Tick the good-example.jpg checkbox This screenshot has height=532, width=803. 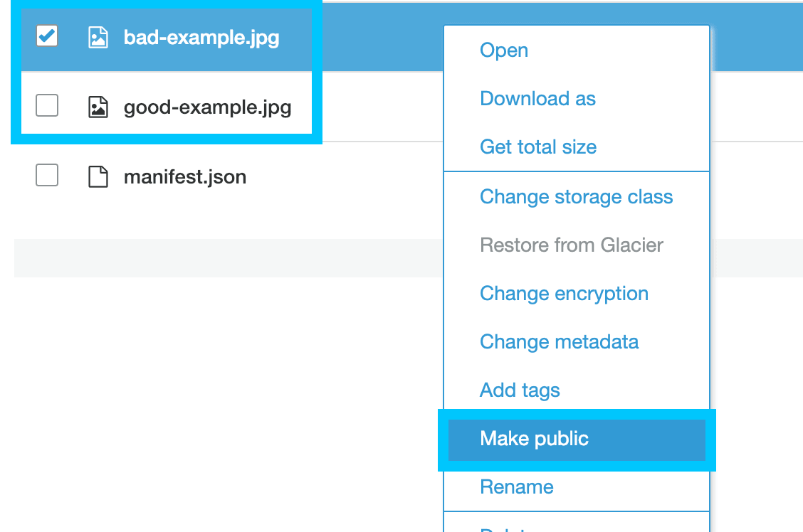[x=47, y=106]
